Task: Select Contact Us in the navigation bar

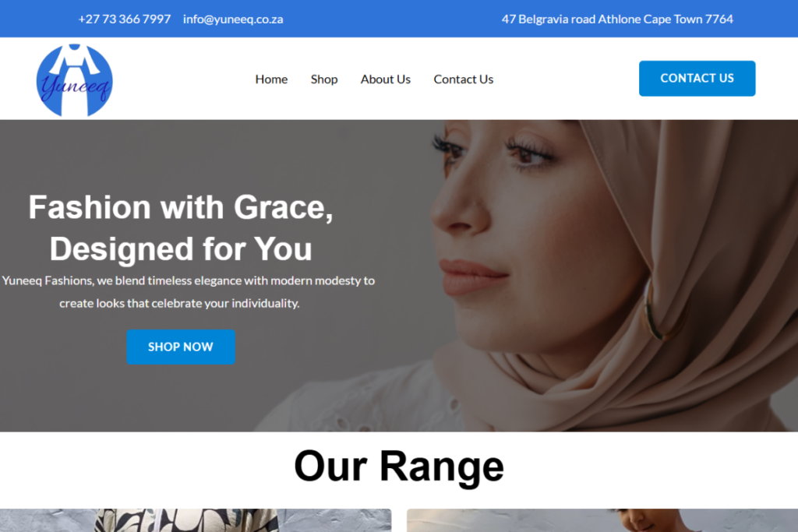Action: [463, 79]
